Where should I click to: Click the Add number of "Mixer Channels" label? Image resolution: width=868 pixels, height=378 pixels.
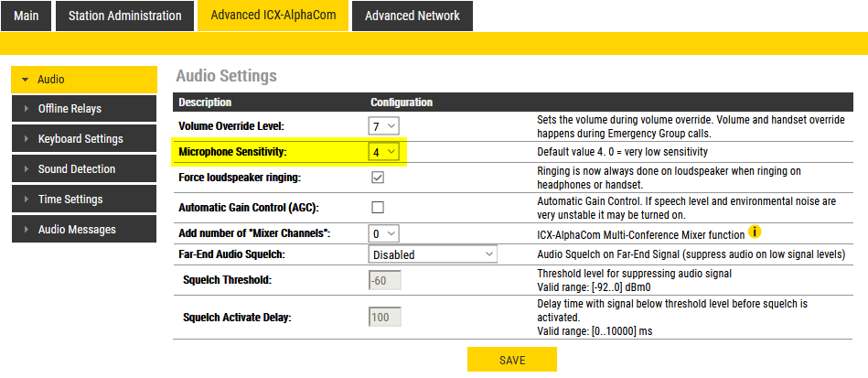254,234
